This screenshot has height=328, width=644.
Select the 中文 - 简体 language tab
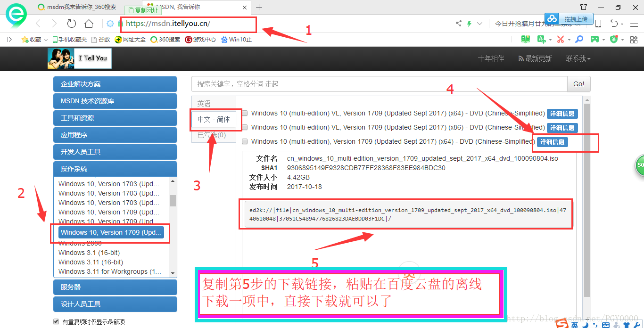(x=214, y=120)
